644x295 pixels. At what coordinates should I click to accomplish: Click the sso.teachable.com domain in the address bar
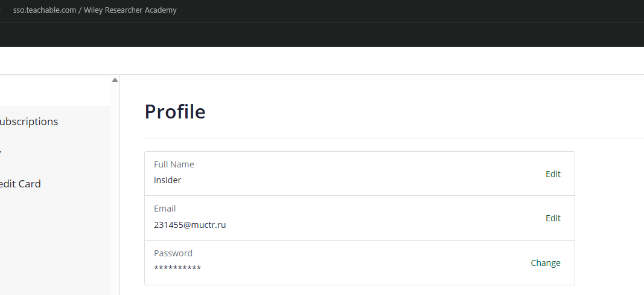pos(44,10)
